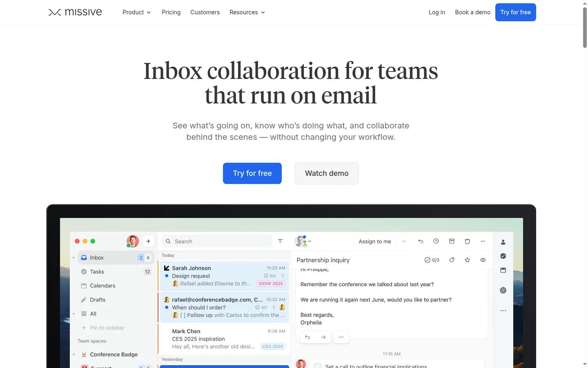588x368 pixels.
Task: Expand Conference Badge tree arrow
Action: click(x=73, y=355)
